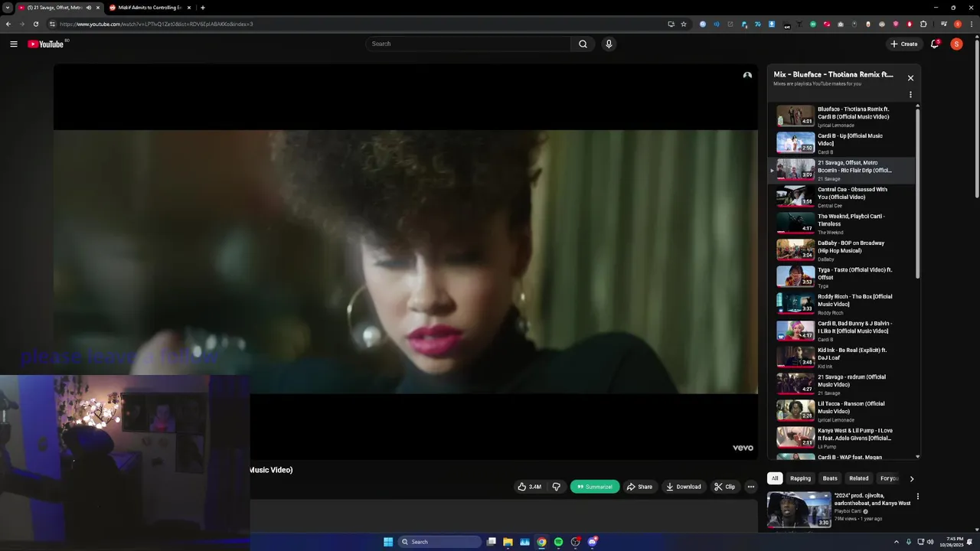Create a Clip of the video
Viewport: 980px width, 551px height.
coord(724,487)
